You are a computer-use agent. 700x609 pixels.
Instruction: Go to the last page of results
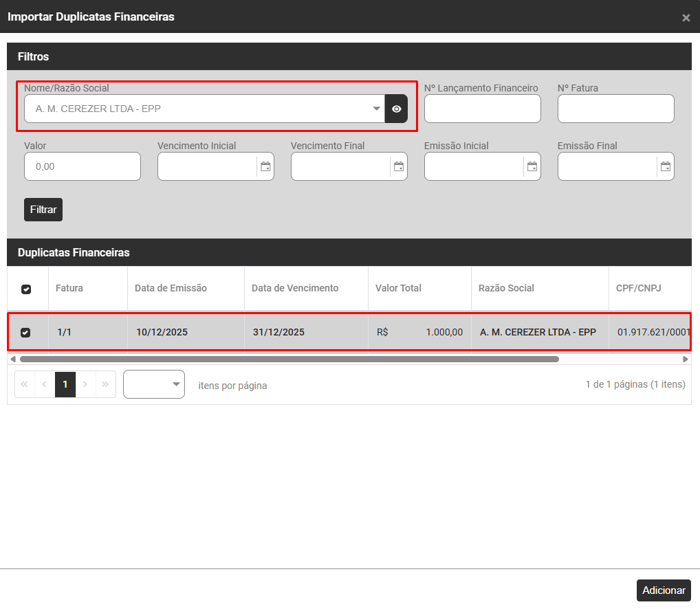[105, 384]
